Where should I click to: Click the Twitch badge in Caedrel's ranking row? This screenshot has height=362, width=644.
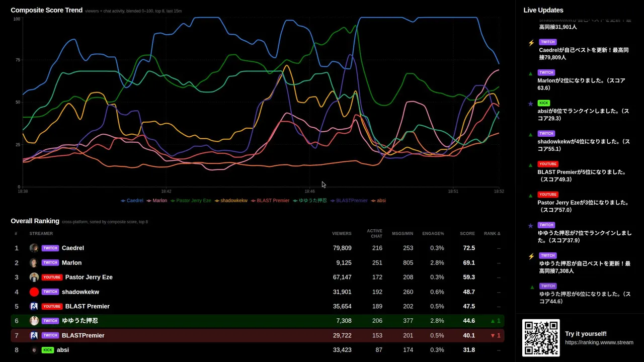(50, 248)
